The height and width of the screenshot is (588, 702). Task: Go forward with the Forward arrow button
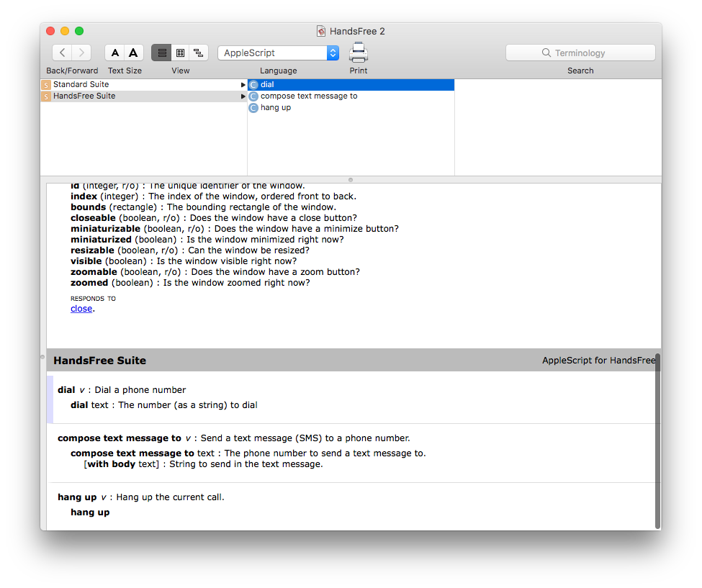(x=81, y=53)
